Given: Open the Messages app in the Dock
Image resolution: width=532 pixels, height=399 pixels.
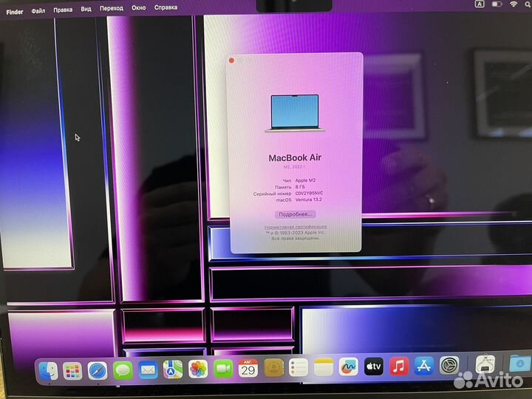Looking at the screenshot, I should (x=123, y=370).
